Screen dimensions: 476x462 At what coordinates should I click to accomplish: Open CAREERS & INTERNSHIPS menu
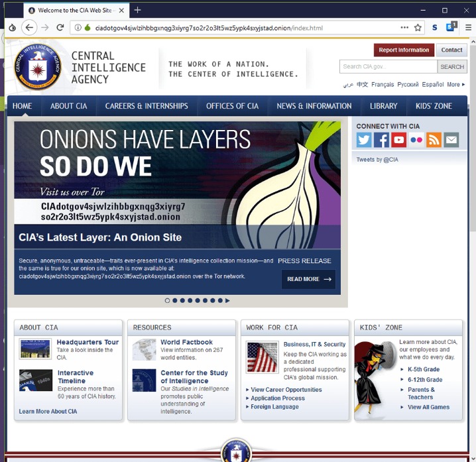pos(147,106)
